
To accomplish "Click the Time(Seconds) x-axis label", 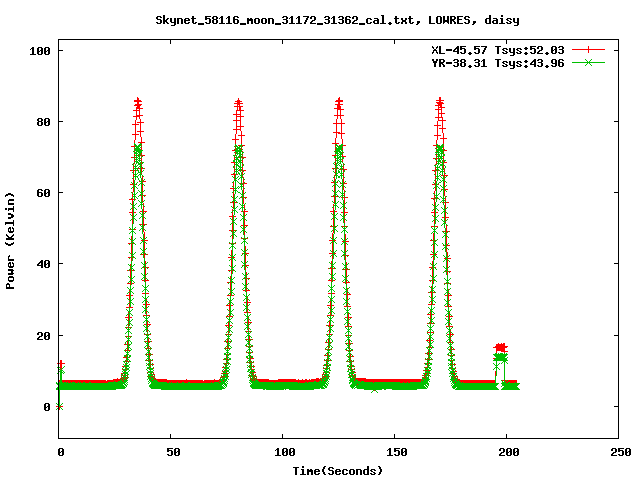I will [338, 471].
